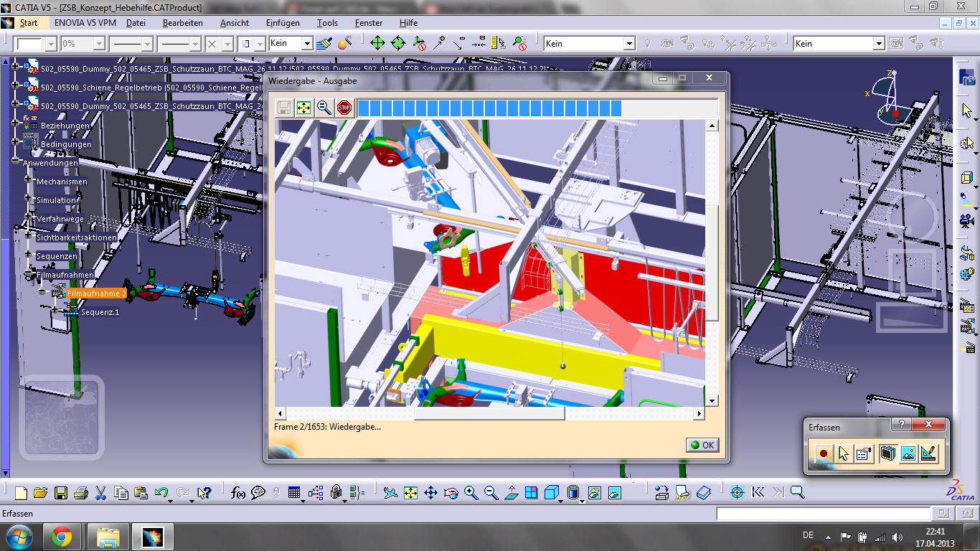Open the Datei menu
This screenshot has width=980, height=551.
click(x=136, y=23)
